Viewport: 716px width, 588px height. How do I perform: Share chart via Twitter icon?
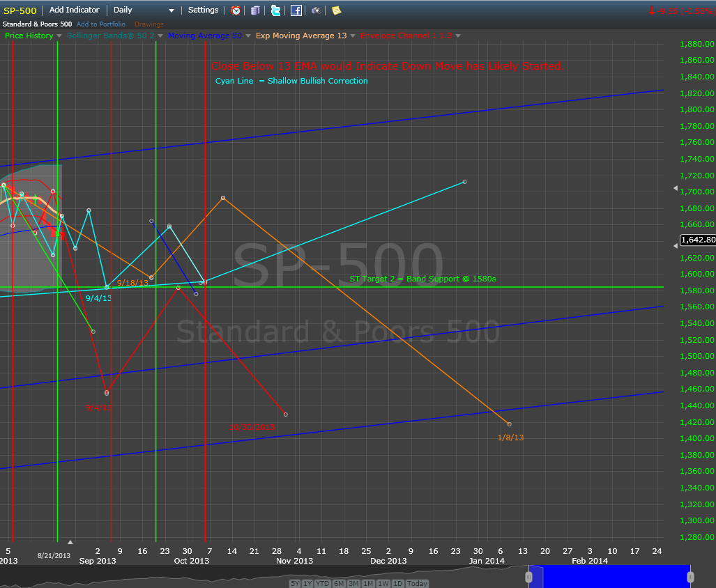[x=276, y=10]
